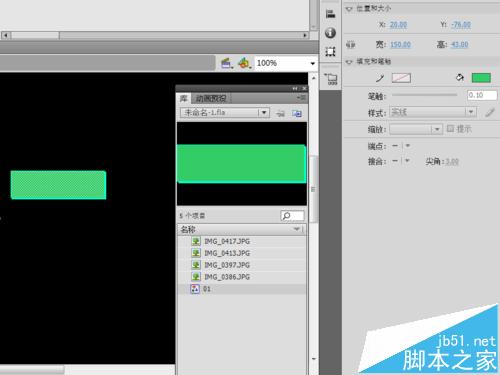Click bitmap icon of IMG_0417.JPG
The height and width of the screenshot is (375, 500).
click(196, 241)
